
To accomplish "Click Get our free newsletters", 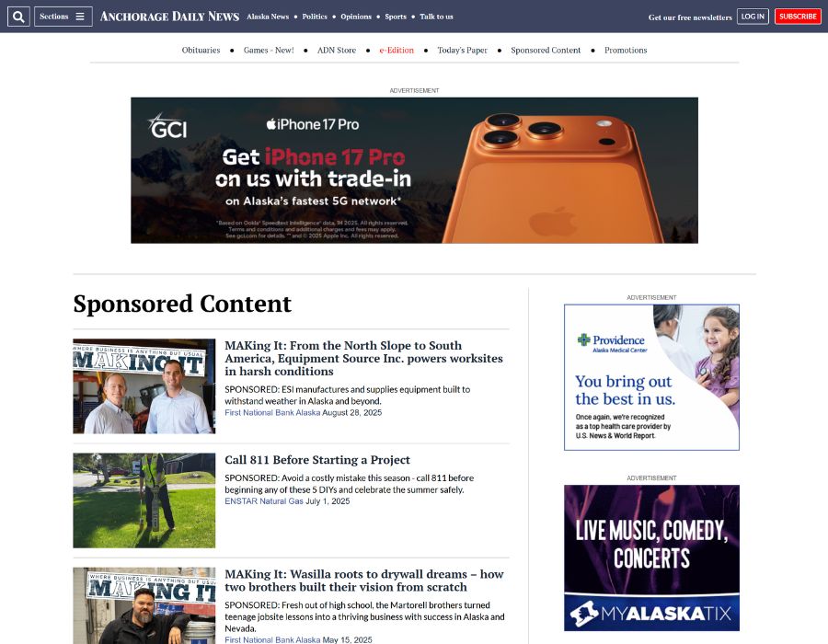I will tap(690, 17).
